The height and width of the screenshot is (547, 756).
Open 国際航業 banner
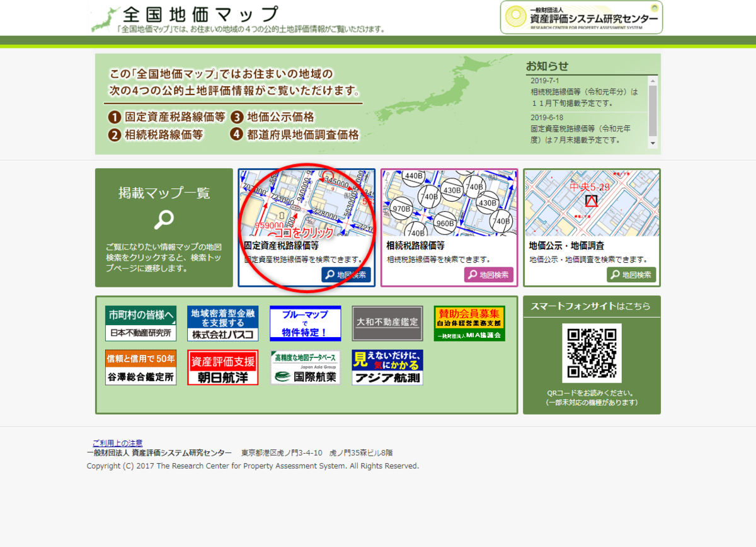(x=305, y=367)
